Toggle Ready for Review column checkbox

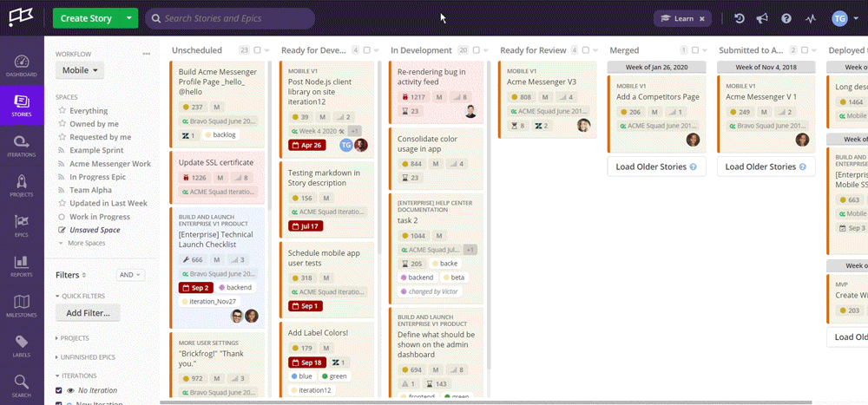point(586,50)
